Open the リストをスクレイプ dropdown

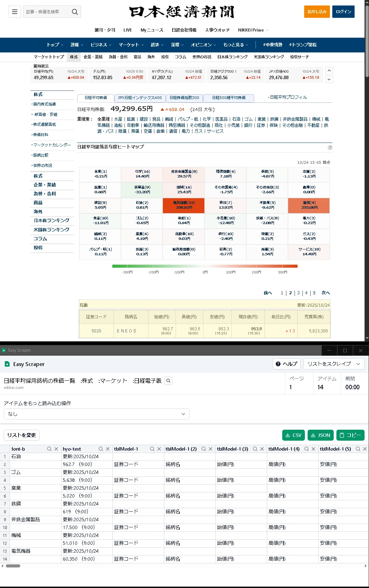click(x=334, y=364)
